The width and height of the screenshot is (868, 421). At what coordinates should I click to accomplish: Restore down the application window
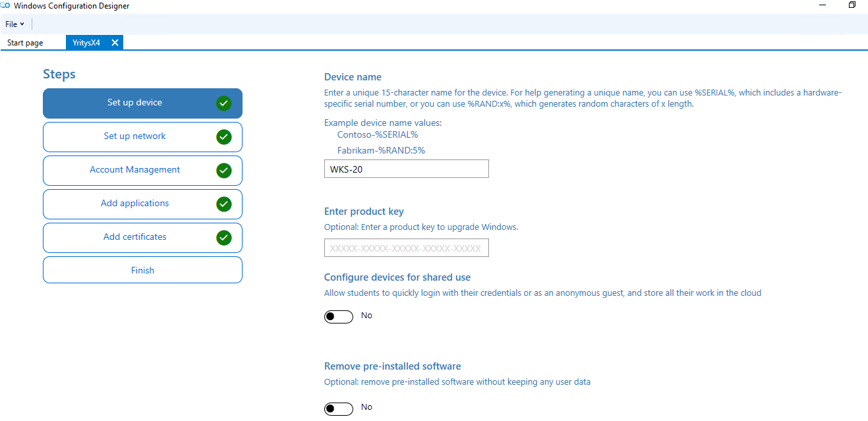pos(852,5)
